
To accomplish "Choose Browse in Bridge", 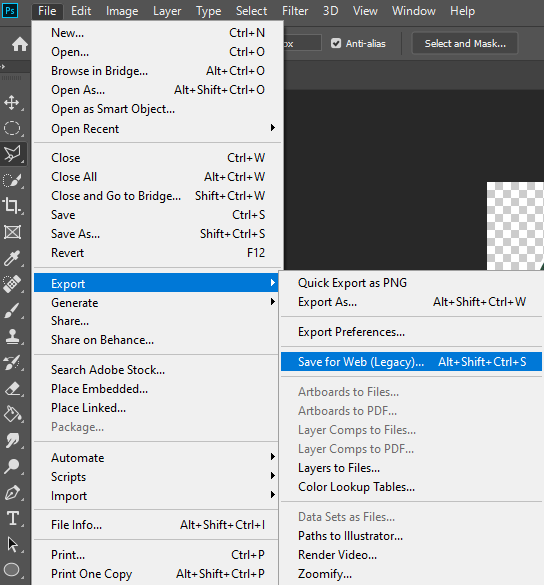I will (157, 71).
